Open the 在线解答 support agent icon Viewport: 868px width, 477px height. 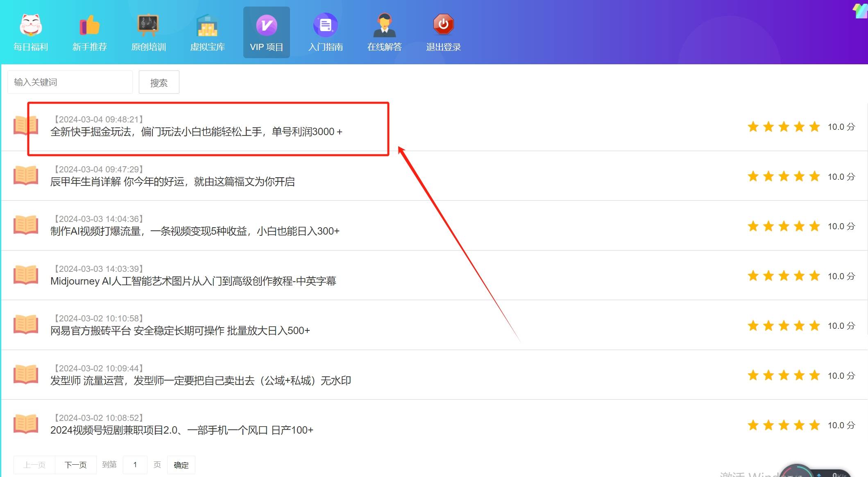pyautogui.click(x=385, y=25)
